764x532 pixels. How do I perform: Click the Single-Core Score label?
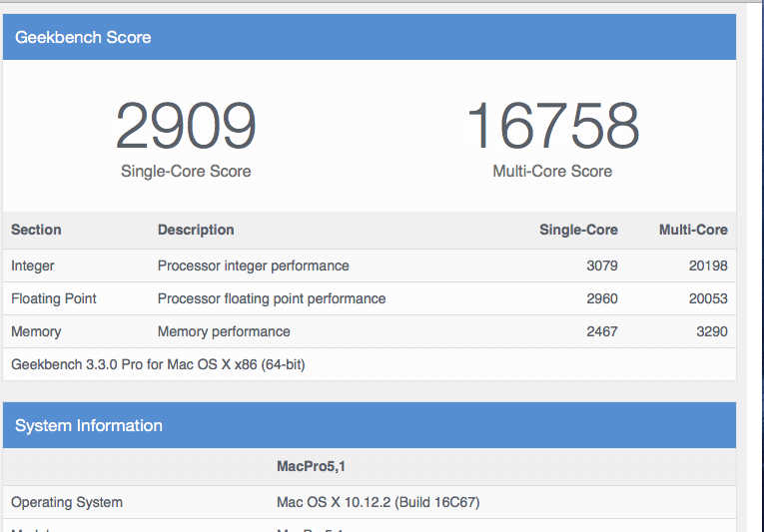(x=186, y=171)
